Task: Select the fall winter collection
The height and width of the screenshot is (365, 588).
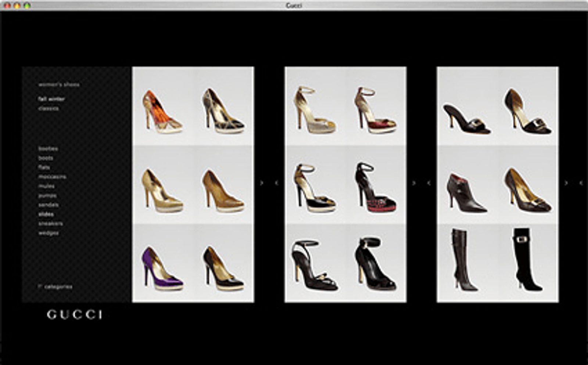Action: tap(51, 99)
